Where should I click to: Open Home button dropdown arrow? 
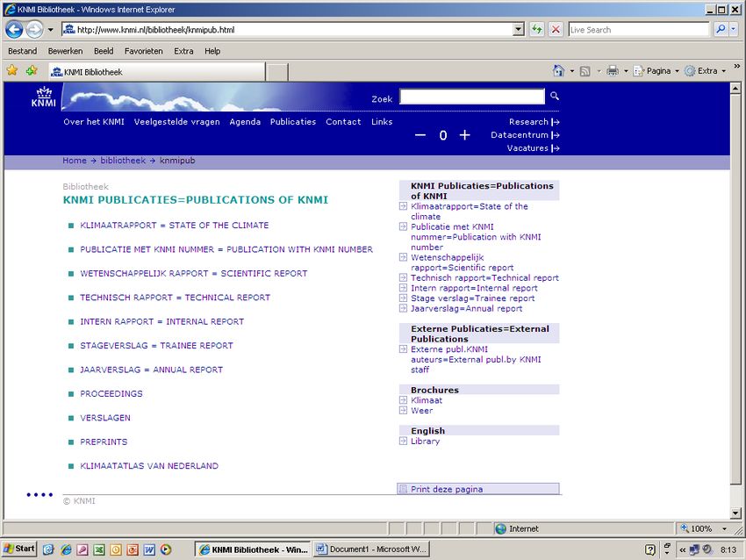pyautogui.click(x=572, y=71)
